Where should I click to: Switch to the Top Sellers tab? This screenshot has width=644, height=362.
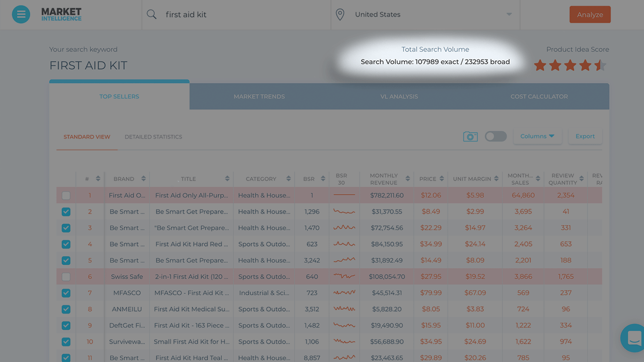coord(119,96)
